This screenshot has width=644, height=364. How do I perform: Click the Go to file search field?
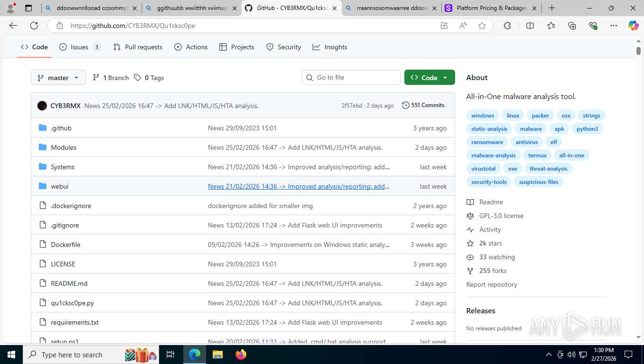(351, 77)
